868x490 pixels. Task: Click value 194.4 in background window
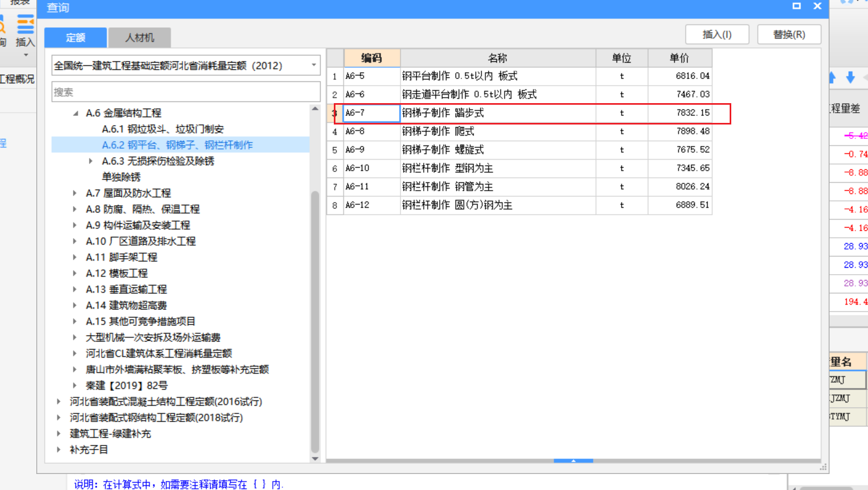(x=855, y=302)
